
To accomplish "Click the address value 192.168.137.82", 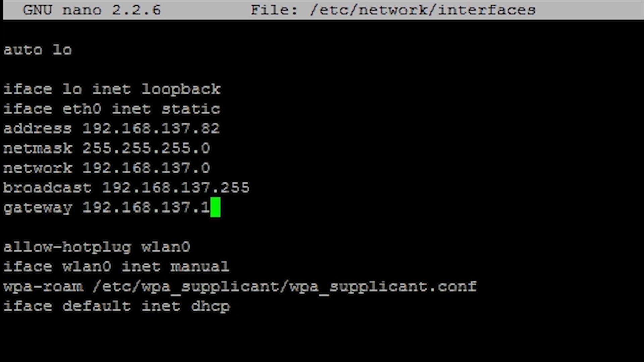I will pyautogui.click(x=151, y=128).
